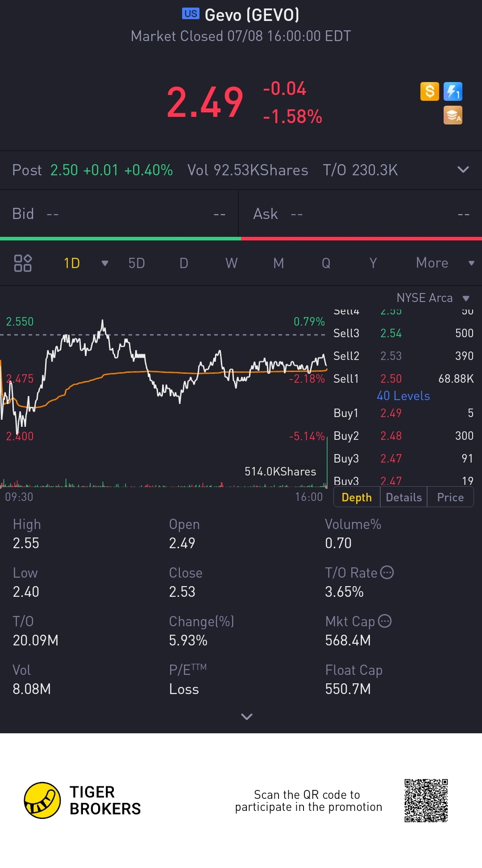This screenshot has height=868, width=482.
Task: Open the chart layout grid icon
Action: pyautogui.click(x=23, y=263)
